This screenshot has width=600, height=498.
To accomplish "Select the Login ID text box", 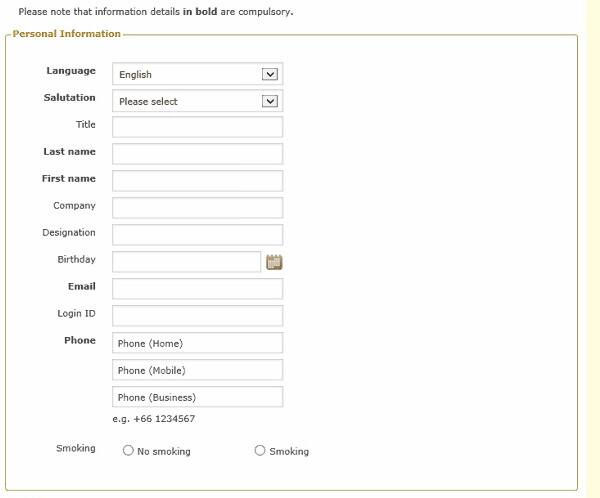I will point(197,316).
